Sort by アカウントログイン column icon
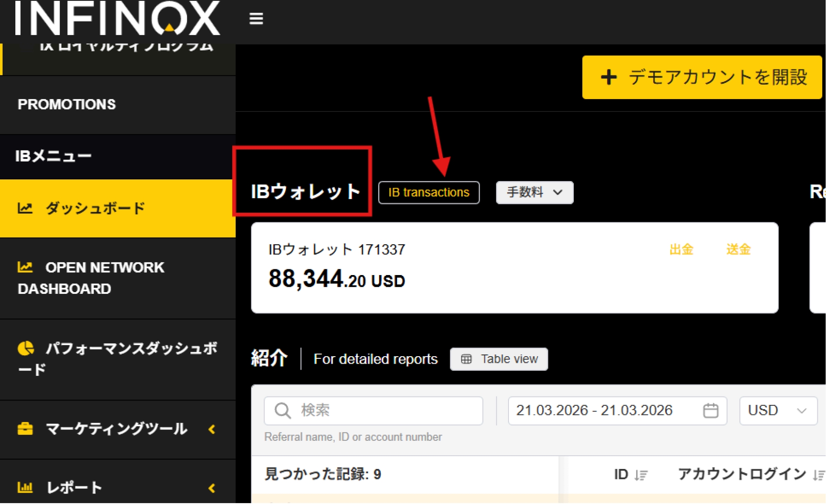Image resolution: width=827 pixels, height=504 pixels. [x=818, y=475]
